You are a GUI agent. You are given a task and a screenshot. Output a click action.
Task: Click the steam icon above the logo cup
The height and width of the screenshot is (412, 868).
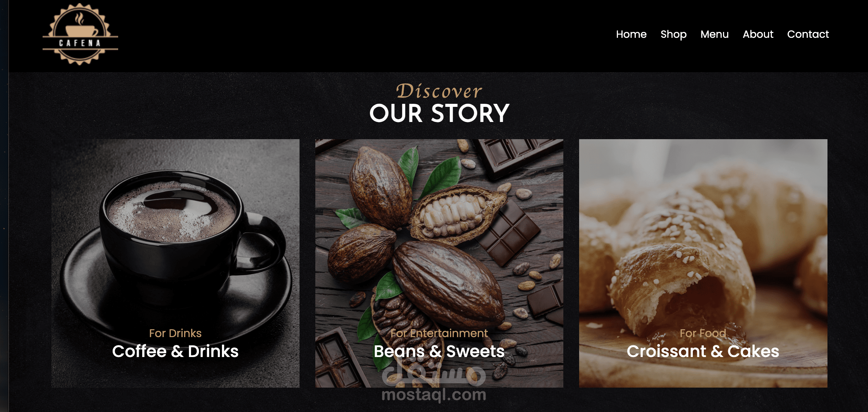[x=80, y=18]
